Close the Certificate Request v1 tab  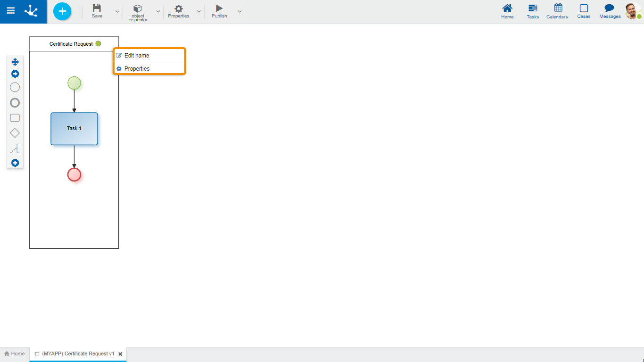[x=120, y=354]
